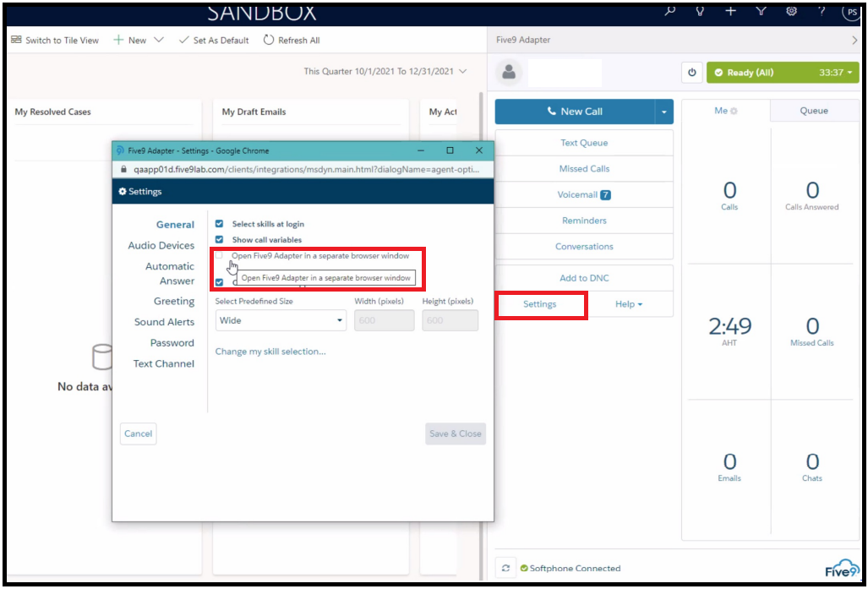The image size is (868, 589).
Task: Open Text Channel settings section
Action: pyautogui.click(x=163, y=363)
